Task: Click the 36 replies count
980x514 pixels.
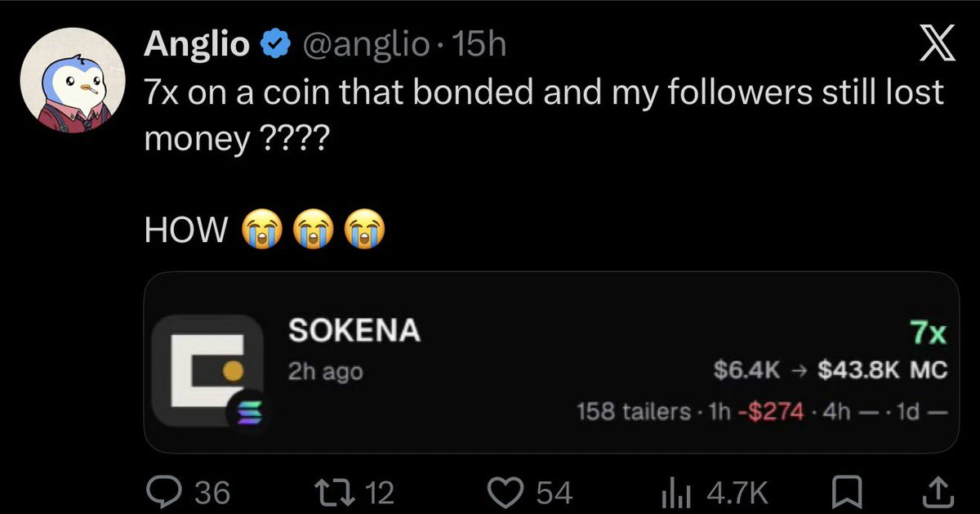Action: click(212, 493)
